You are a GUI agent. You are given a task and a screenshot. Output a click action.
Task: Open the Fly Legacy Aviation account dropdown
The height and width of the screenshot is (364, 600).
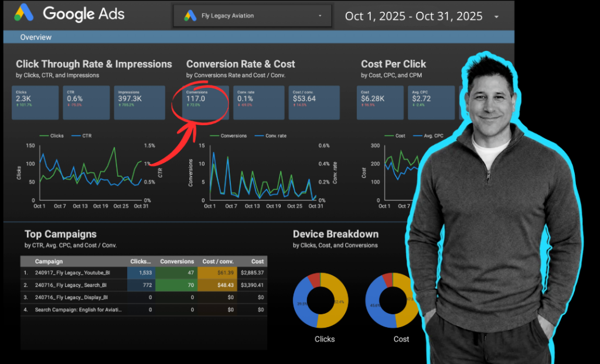pos(252,16)
